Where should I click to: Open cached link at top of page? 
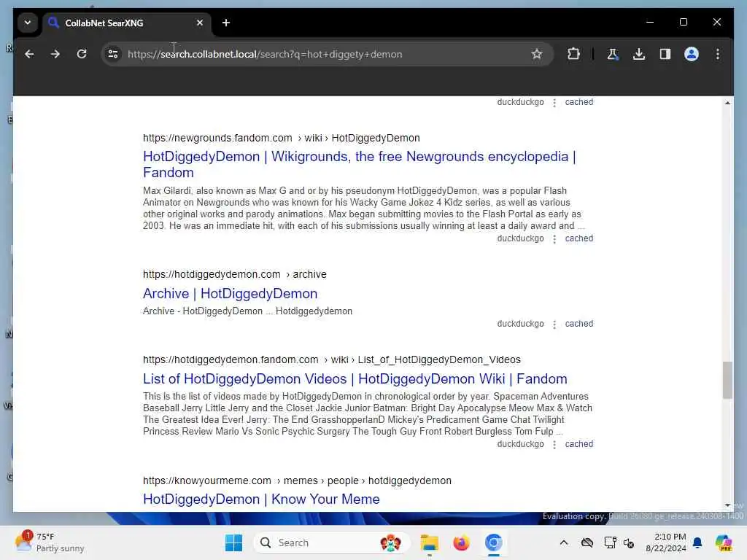[x=578, y=102]
